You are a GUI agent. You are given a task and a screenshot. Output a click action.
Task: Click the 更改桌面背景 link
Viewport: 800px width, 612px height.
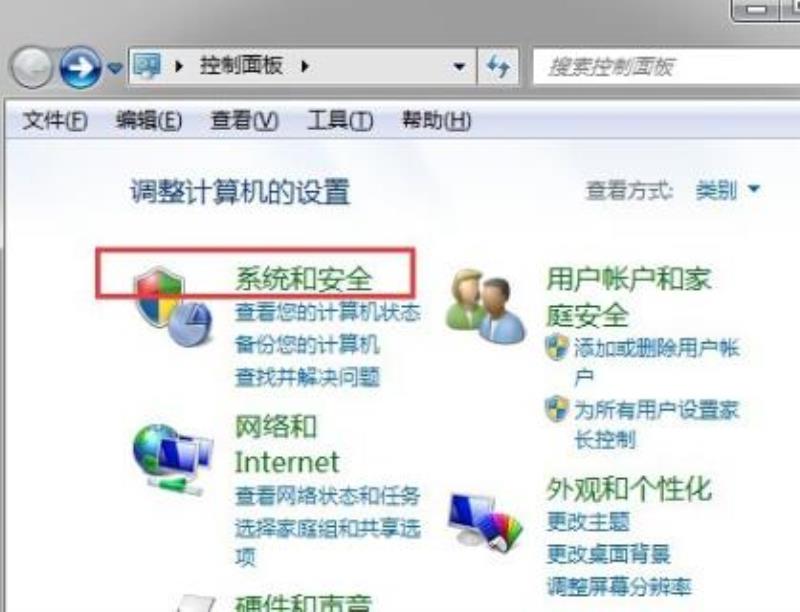609,554
